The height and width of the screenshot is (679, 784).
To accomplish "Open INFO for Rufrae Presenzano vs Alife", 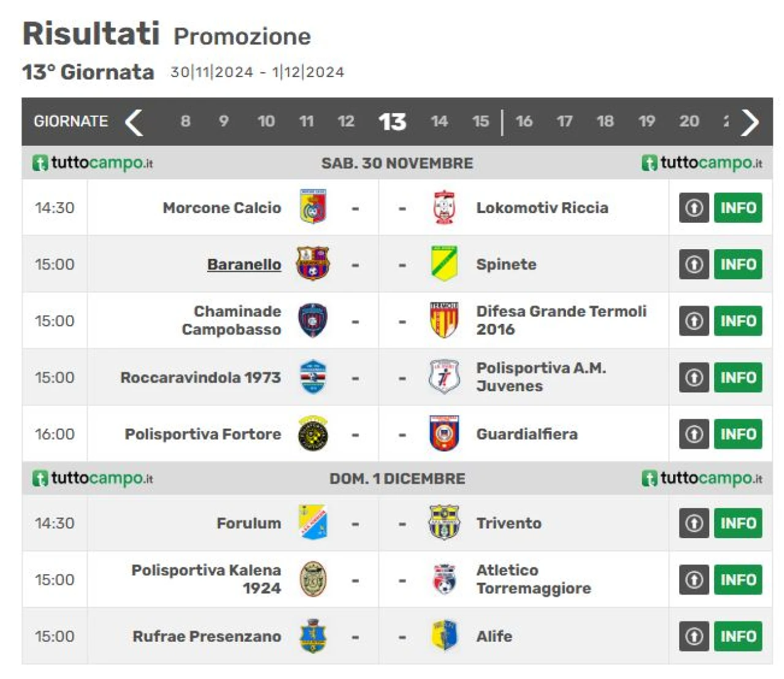I will (x=738, y=636).
